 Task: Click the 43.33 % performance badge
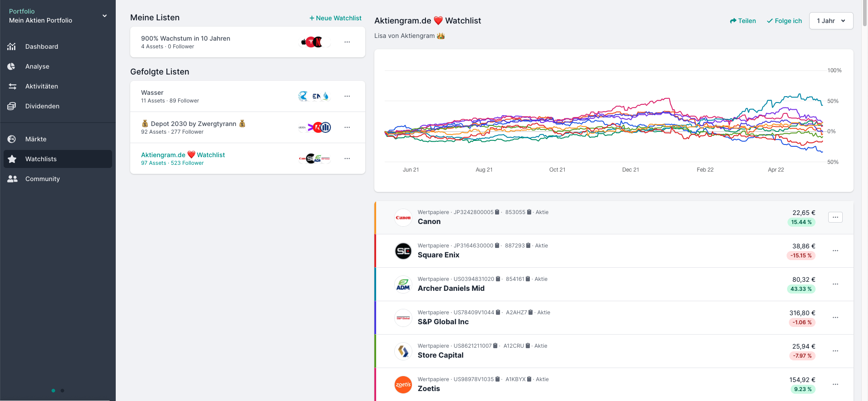(801, 289)
